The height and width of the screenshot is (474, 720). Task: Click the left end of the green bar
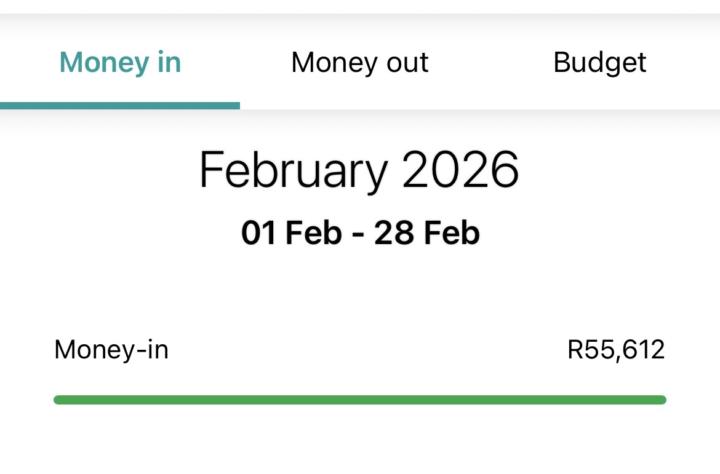point(60,400)
